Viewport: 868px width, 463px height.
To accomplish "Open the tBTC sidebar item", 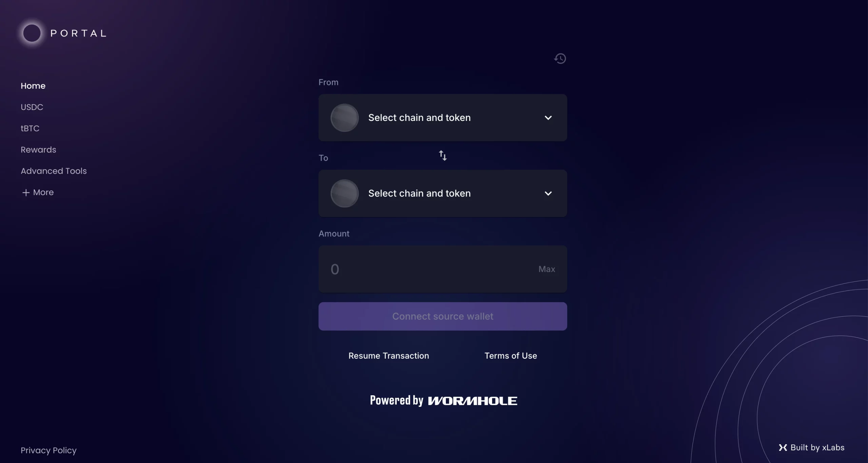I will click(x=30, y=128).
